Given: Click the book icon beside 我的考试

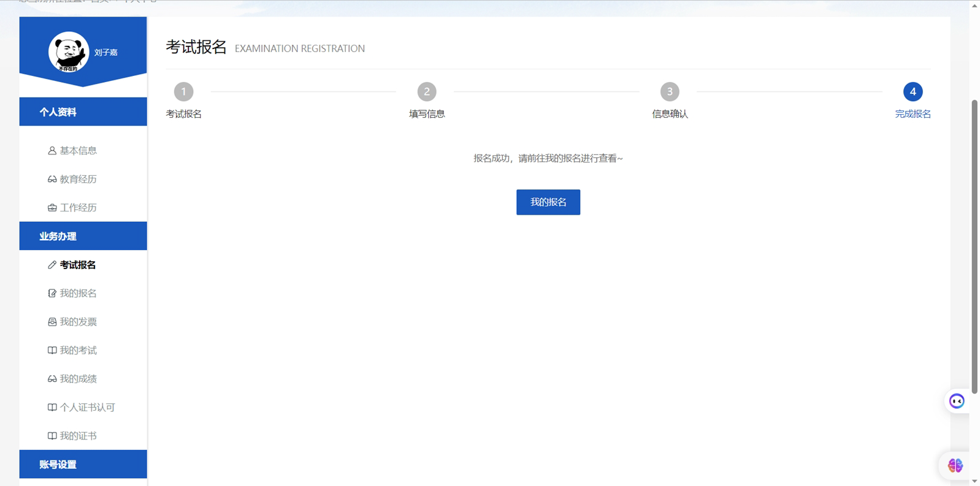Looking at the screenshot, I should tap(52, 351).
